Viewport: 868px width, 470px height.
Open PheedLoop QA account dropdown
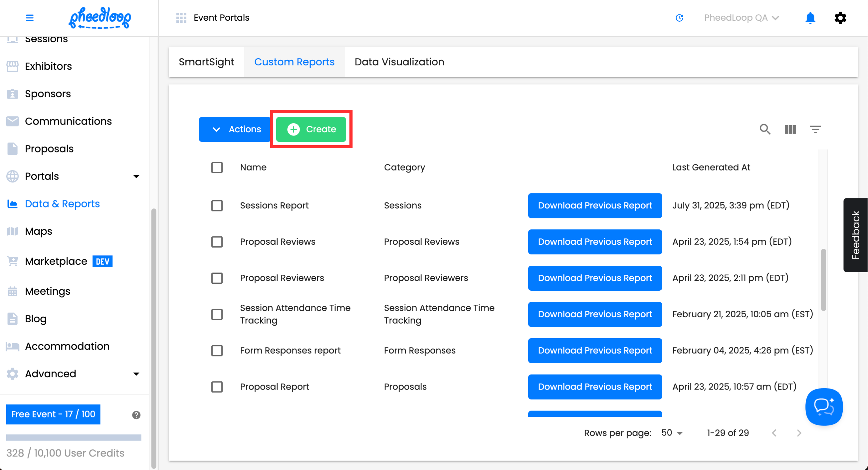pyautogui.click(x=741, y=18)
